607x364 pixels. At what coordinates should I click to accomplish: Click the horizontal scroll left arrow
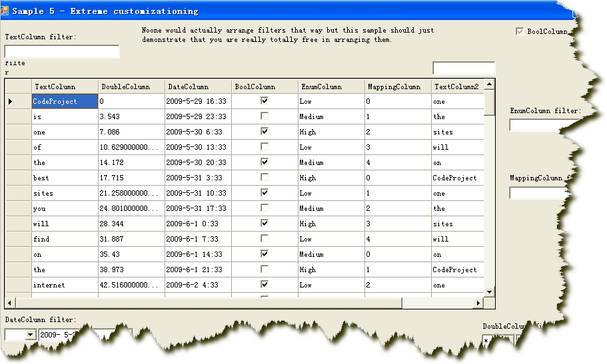(10, 303)
